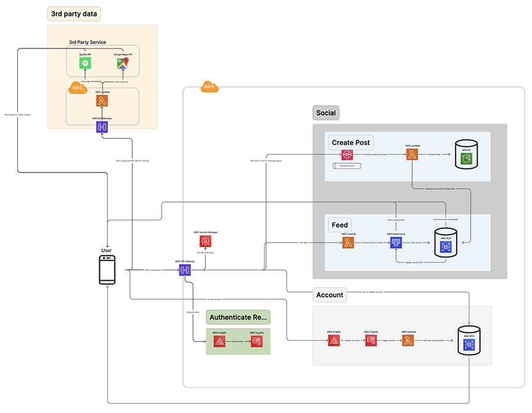Select the 'Not cached' arrow label
This screenshot has width=532, height=413.
(x=416, y=243)
